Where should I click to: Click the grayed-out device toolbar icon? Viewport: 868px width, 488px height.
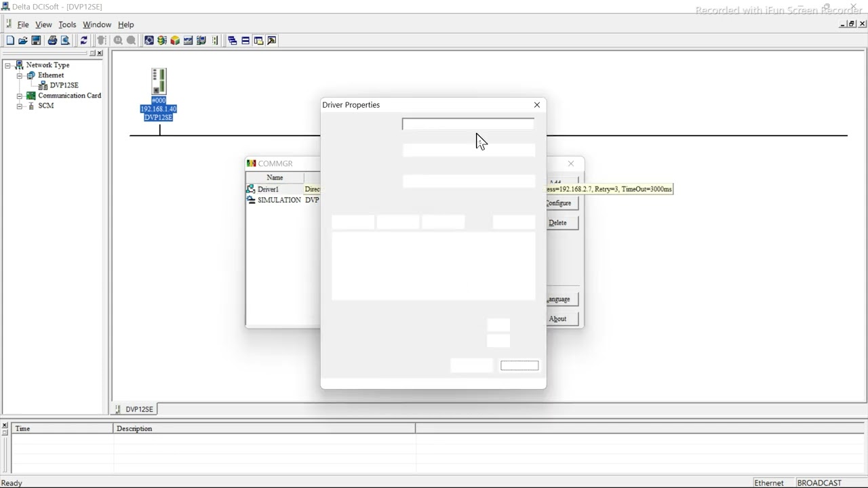[x=102, y=41]
